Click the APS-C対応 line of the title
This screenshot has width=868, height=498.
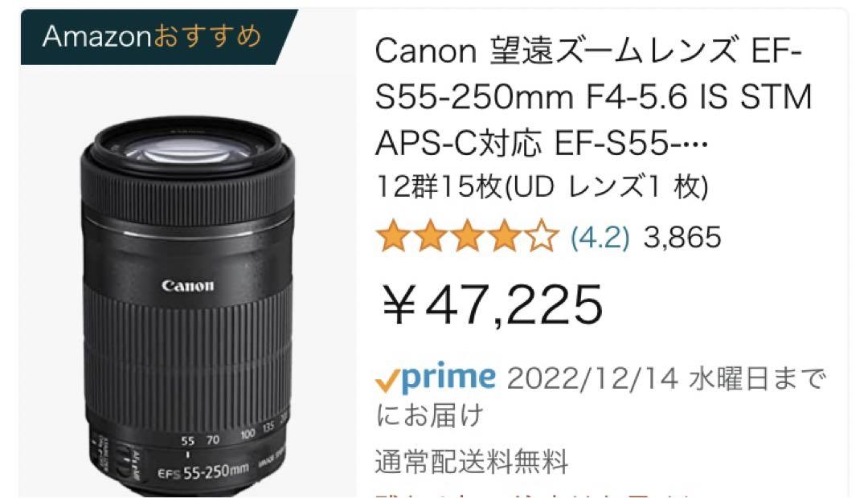(542, 143)
